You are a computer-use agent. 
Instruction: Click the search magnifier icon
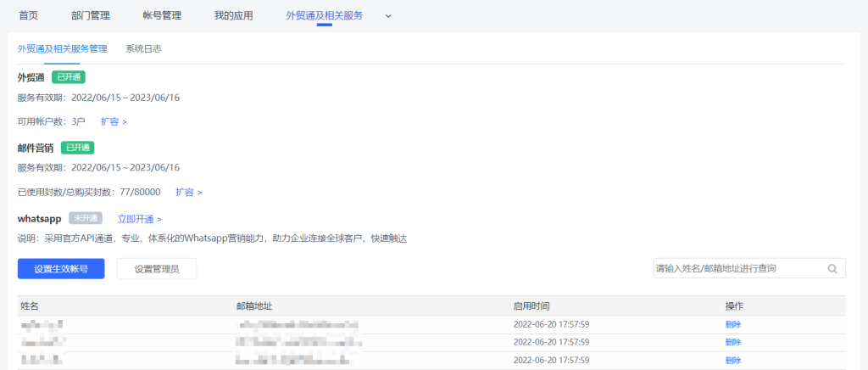coord(832,269)
